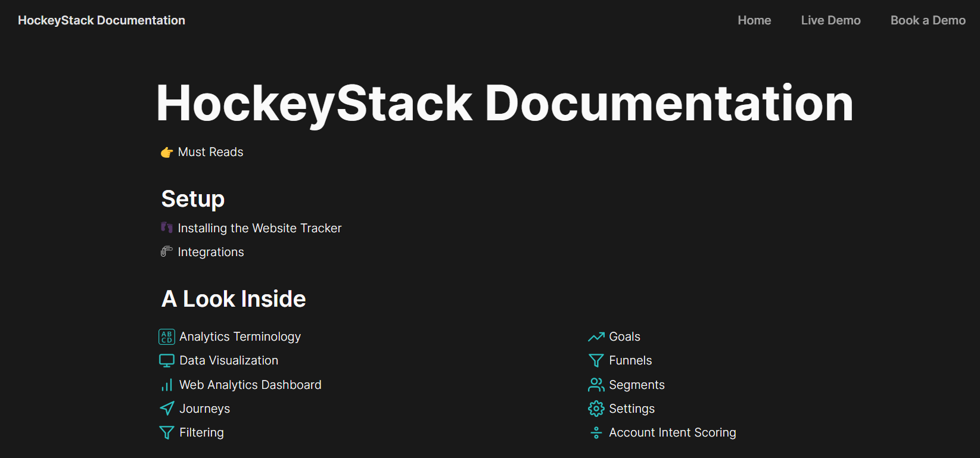Select Book a Demo in the navigation

(928, 20)
